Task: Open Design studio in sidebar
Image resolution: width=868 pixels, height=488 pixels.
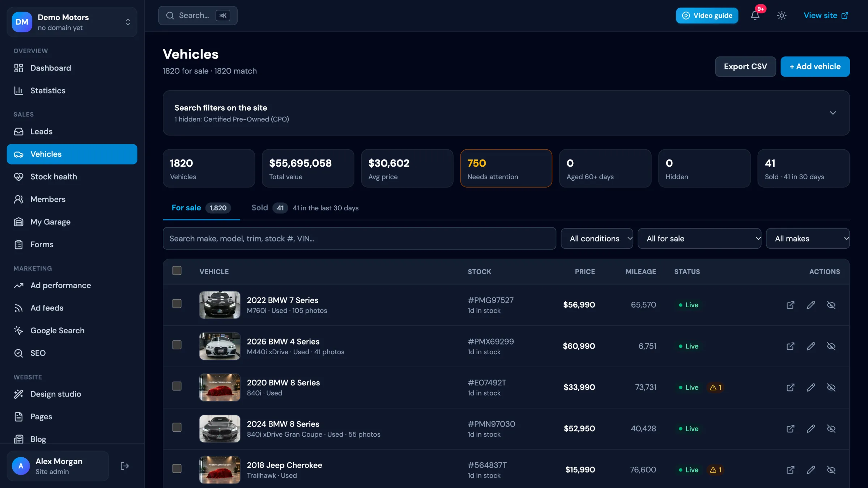Action: pyautogui.click(x=72, y=394)
